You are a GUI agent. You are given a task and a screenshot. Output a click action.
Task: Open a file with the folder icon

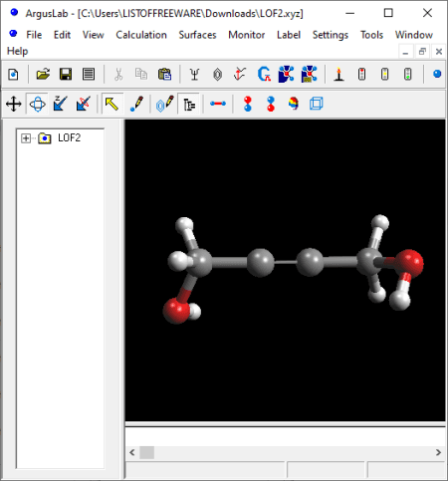click(43, 75)
